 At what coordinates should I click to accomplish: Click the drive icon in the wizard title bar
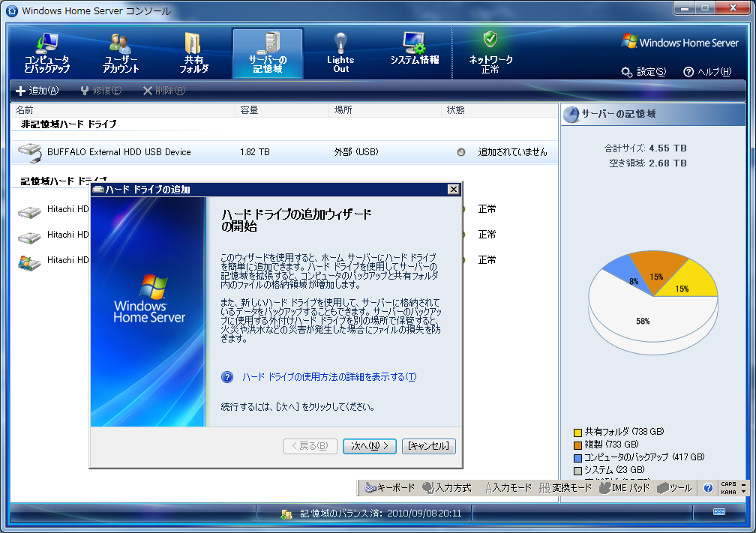coord(98,190)
